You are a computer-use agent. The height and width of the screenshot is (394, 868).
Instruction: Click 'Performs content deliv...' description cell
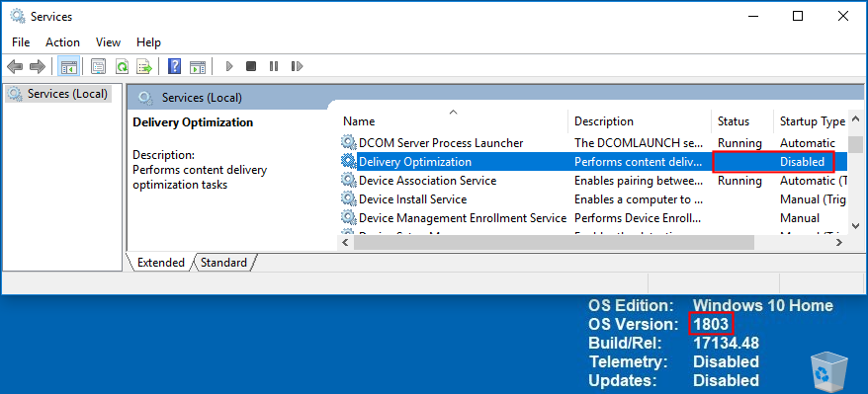coord(639,162)
